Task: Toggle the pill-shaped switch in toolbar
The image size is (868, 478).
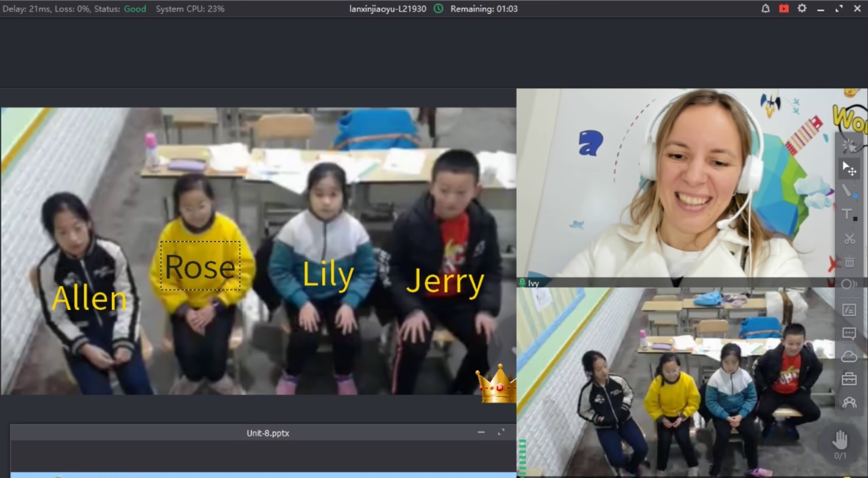Action: [x=849, y=285]
